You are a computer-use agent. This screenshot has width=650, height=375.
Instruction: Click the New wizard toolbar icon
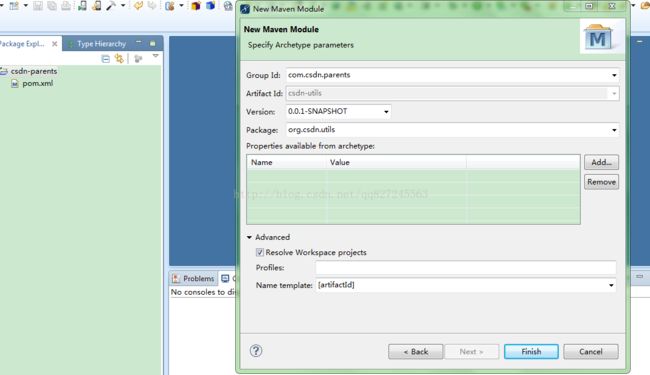pos(14,6)
